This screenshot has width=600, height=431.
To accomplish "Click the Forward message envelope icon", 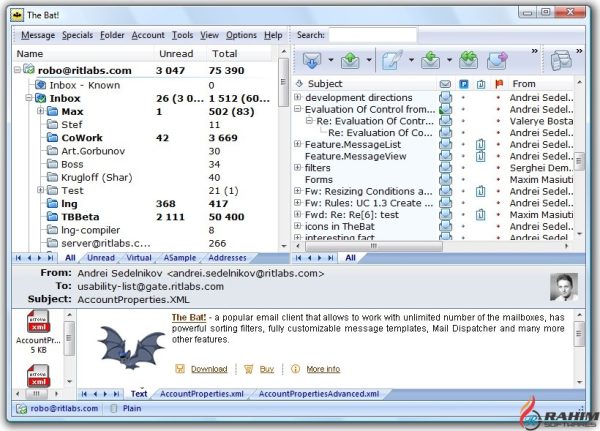I will (497, 60).
